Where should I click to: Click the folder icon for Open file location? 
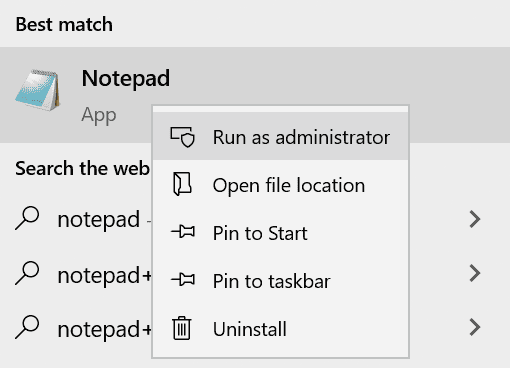pos(182,184)
